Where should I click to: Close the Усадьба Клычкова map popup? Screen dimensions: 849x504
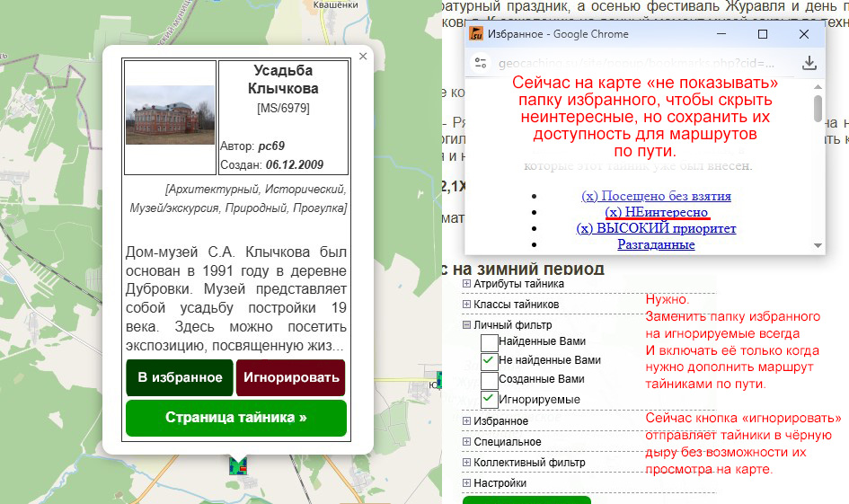363,57
